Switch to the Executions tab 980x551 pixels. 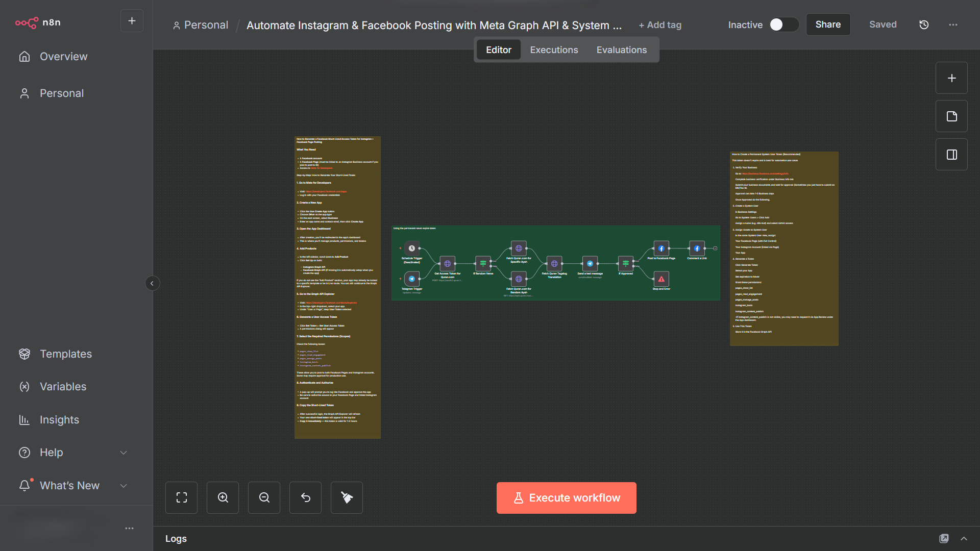[554, 49]
